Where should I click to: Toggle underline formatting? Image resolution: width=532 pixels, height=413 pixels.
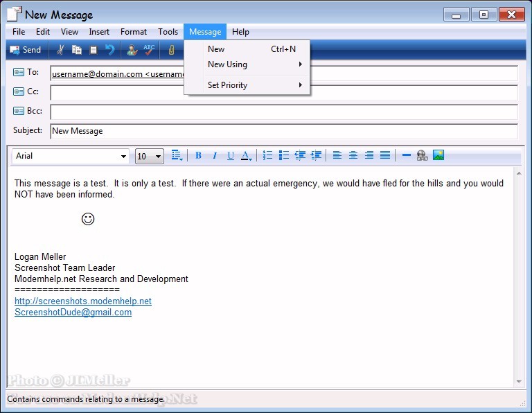[x=231, y=155]
